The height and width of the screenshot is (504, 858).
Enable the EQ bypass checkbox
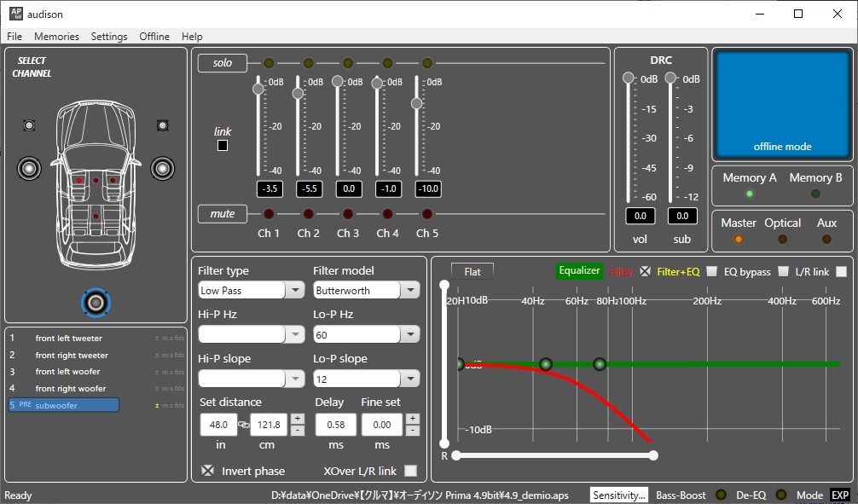[782, 272]
